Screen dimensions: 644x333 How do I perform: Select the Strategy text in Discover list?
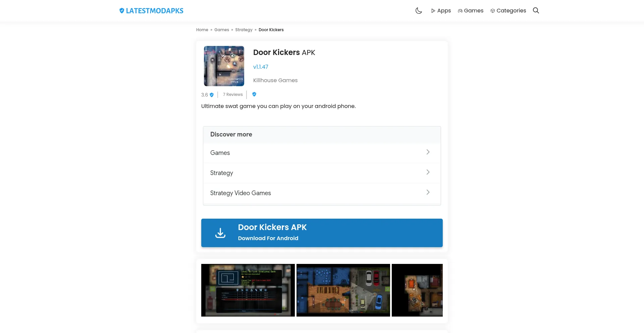[221, 173]
